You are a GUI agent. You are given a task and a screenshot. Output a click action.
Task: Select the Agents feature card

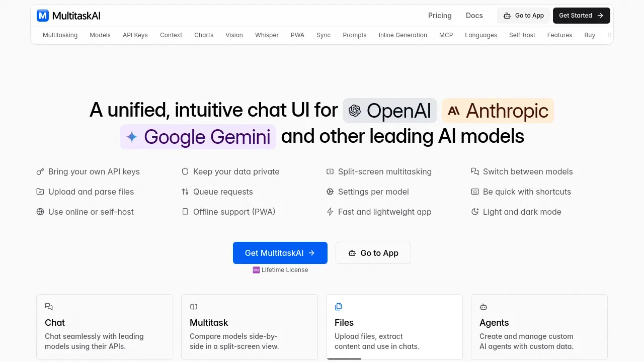(x=539, y=327)
